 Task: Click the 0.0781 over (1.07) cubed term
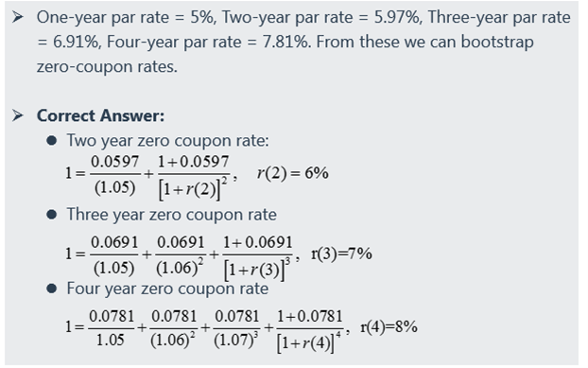click(236, 329)
